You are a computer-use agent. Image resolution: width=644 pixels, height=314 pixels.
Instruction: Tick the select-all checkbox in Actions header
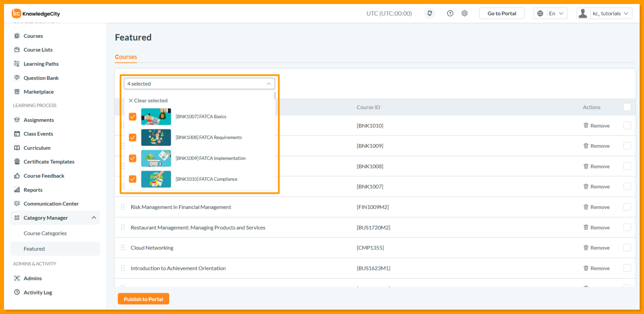point(627,107)
